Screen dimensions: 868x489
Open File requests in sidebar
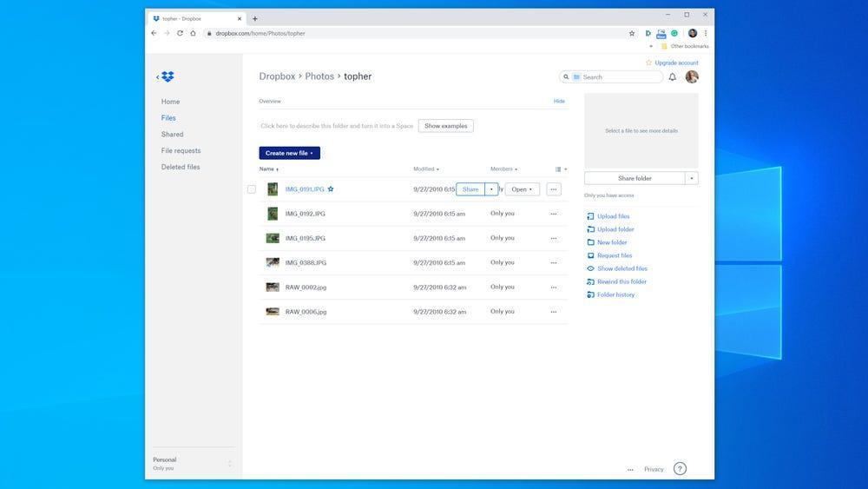pos(181,150)
